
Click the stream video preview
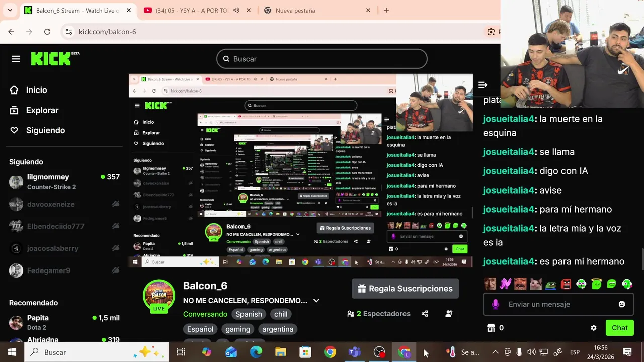(300, 170)
